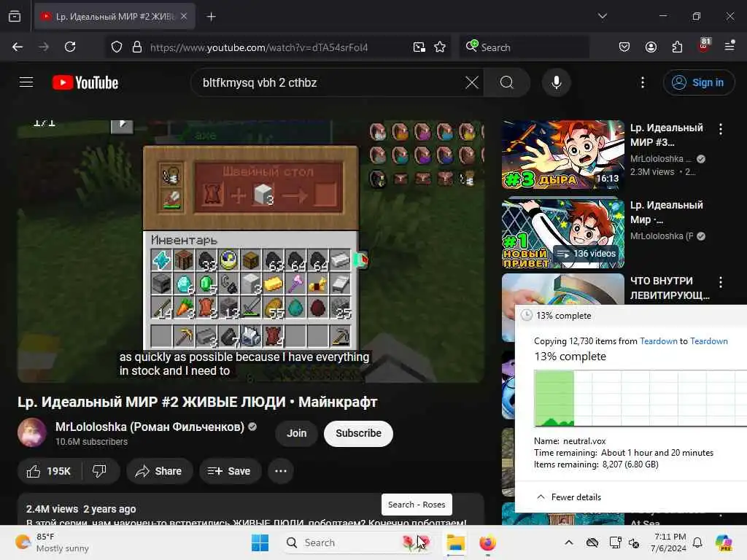Screen dimensions: 747x560
Task: Go back to previous page
Action: pos(18,47)
